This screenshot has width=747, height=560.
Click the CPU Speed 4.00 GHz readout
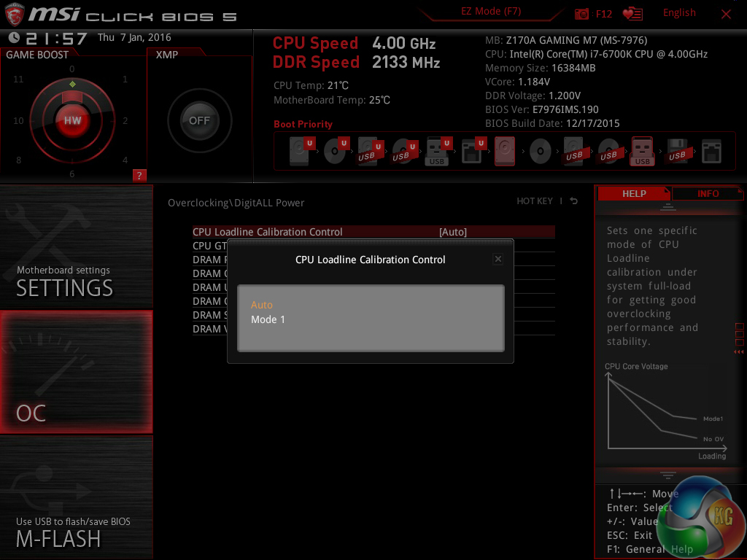click(x=354, y=43)
